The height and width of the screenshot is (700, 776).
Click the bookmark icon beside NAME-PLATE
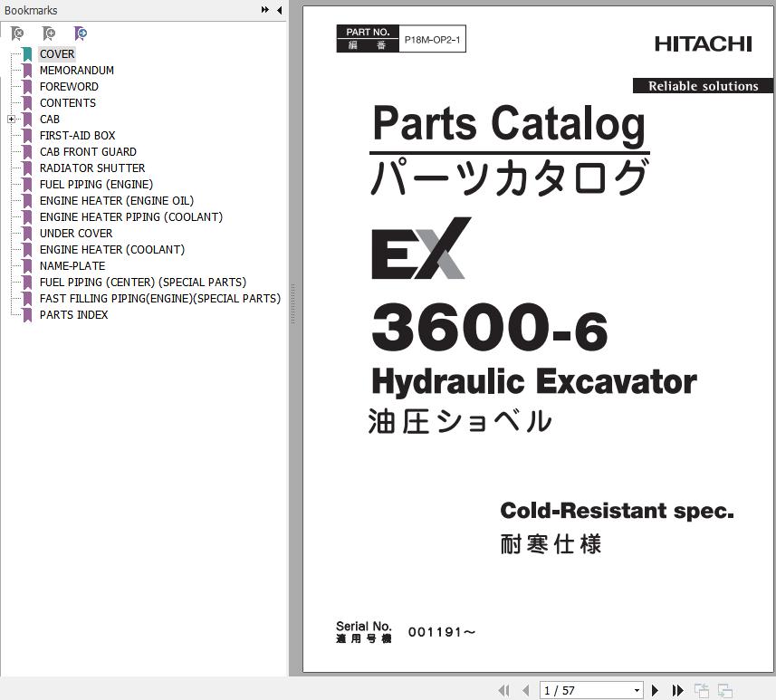click(x=27, y=266)
